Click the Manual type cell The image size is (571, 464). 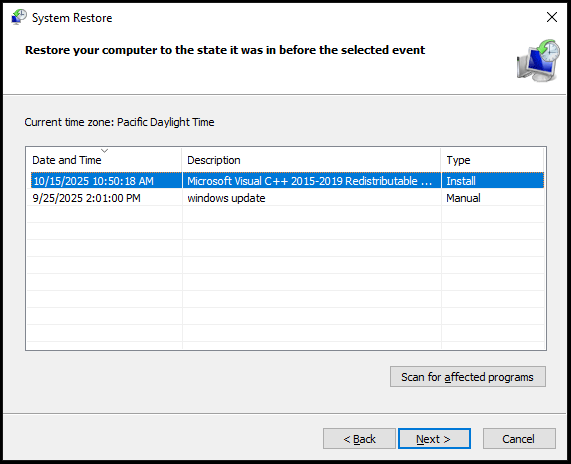click(x=463, y=198)
